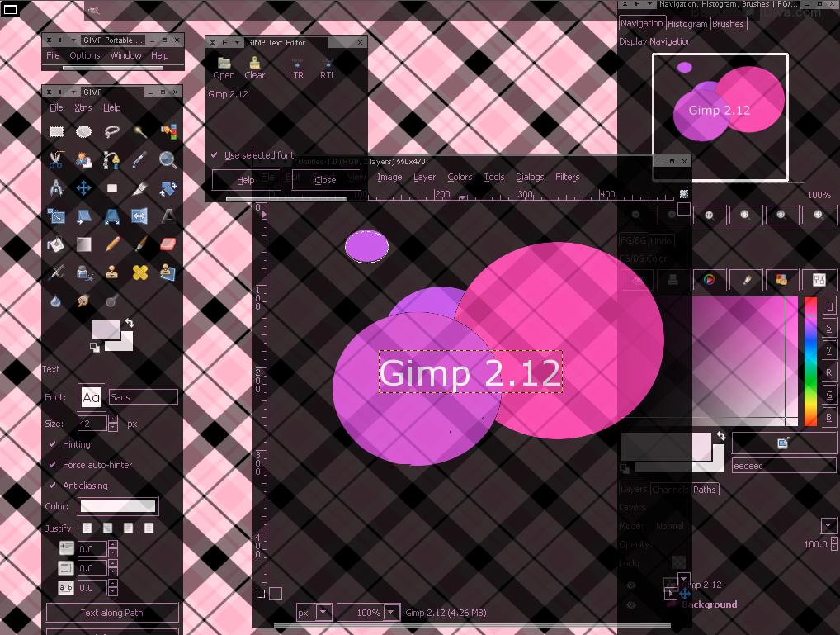Uncheck Use selected font in Text Editor

[215, 154]
